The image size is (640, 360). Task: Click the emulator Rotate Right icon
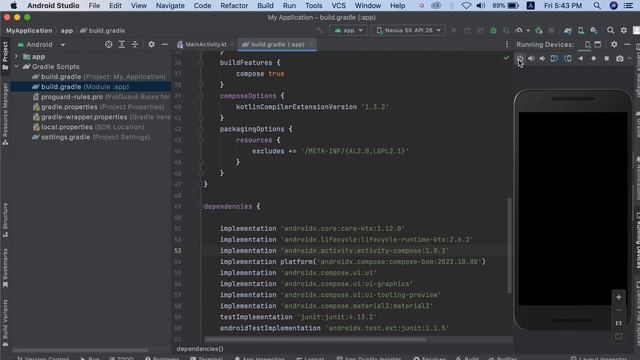pos(567,58)
